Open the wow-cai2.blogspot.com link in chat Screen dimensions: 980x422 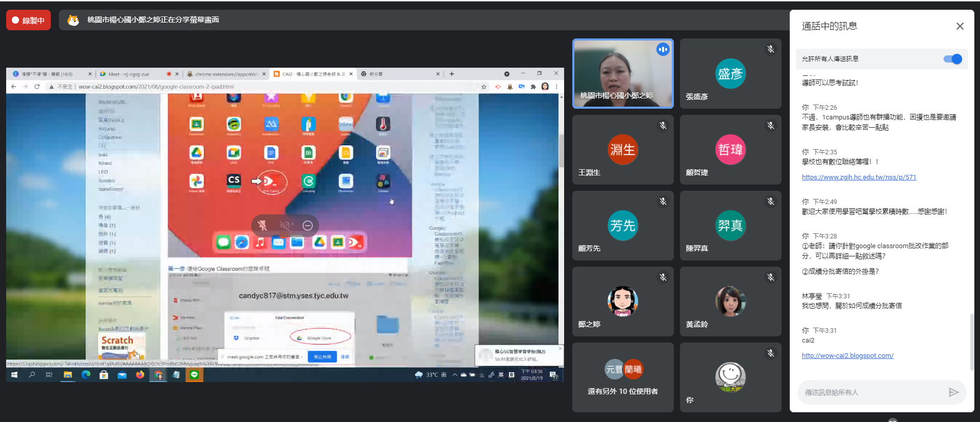847,356
